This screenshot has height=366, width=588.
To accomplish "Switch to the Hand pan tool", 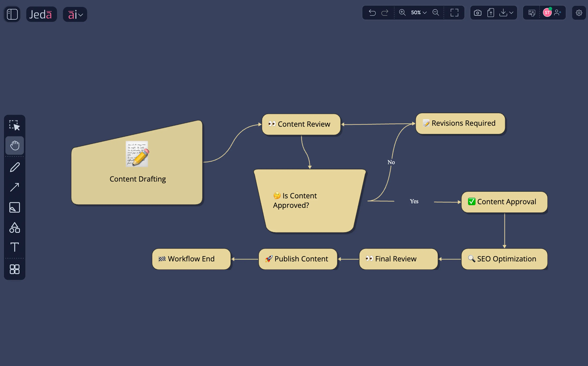I will [15, 145].
